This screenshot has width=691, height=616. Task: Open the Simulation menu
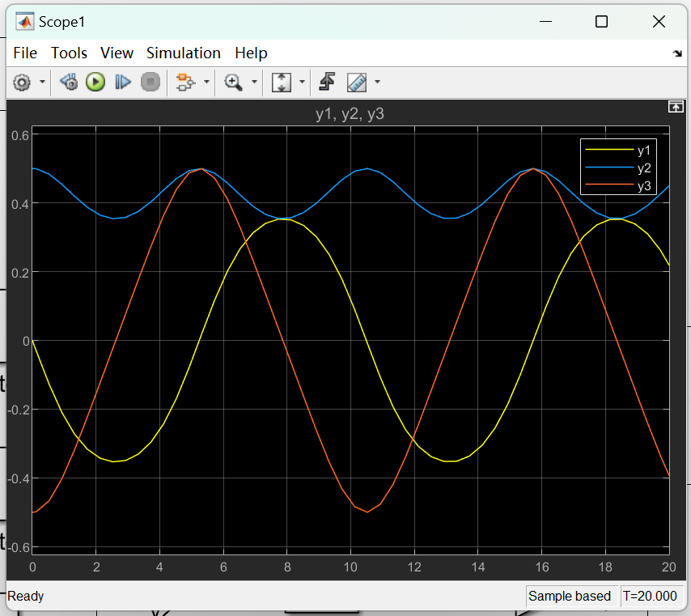click(183, 53)
